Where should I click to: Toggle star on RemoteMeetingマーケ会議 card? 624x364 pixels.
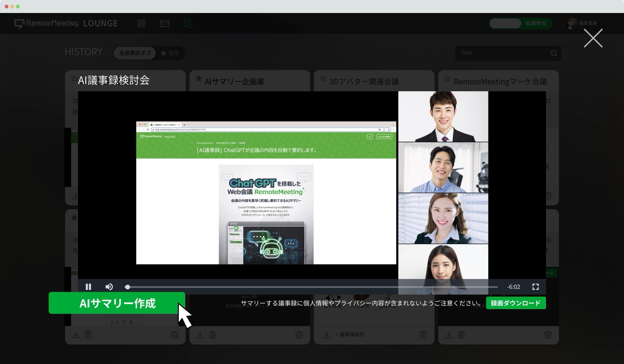click(x=448, y=79)
